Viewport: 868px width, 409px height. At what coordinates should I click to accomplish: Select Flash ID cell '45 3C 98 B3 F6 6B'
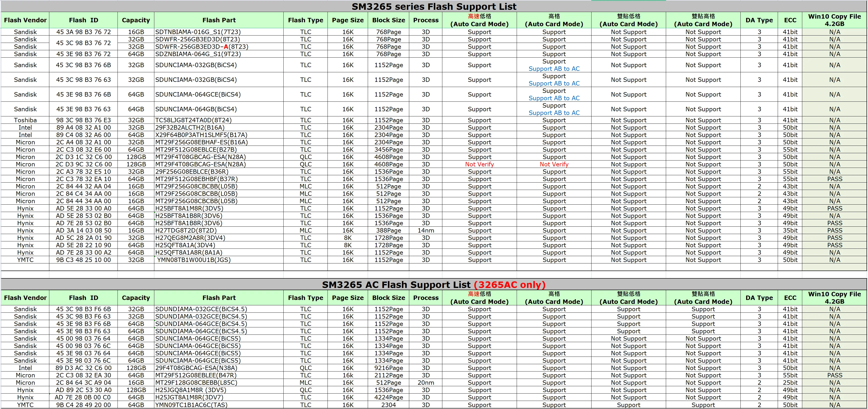click(84, 309)
